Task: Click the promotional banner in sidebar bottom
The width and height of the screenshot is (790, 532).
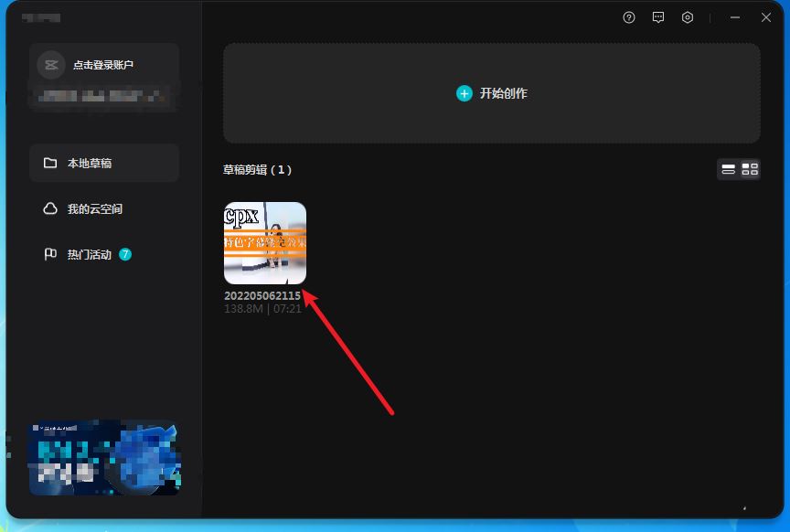Action: [104, 457]
